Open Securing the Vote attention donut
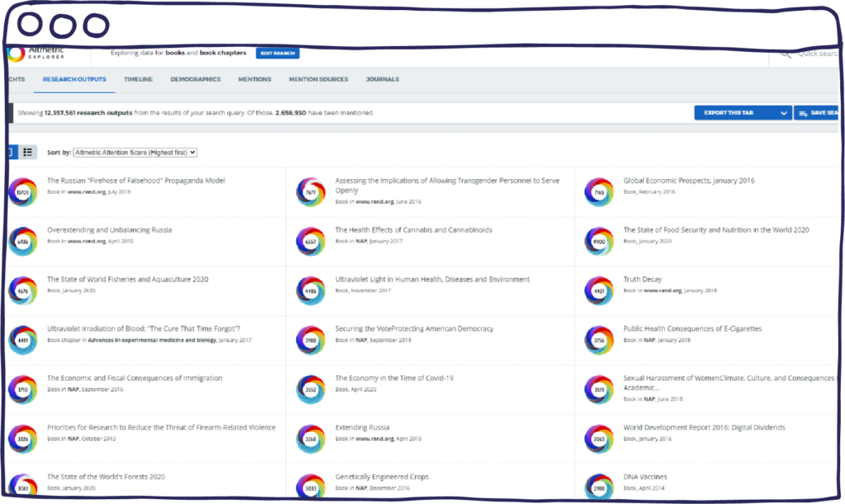The height and width of the screenshot is (504, 845). [311, 341]
